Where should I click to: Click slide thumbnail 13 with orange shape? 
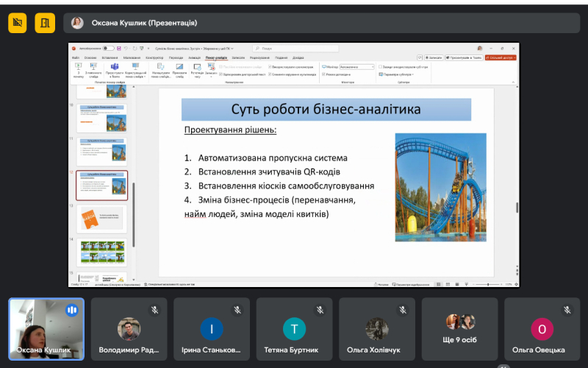101,219
